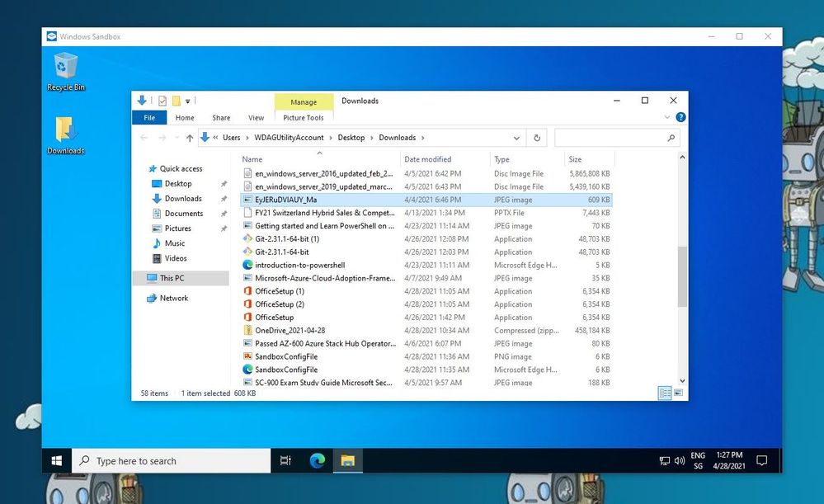Select OfficeSetup (1) application icon

(247, 291)
